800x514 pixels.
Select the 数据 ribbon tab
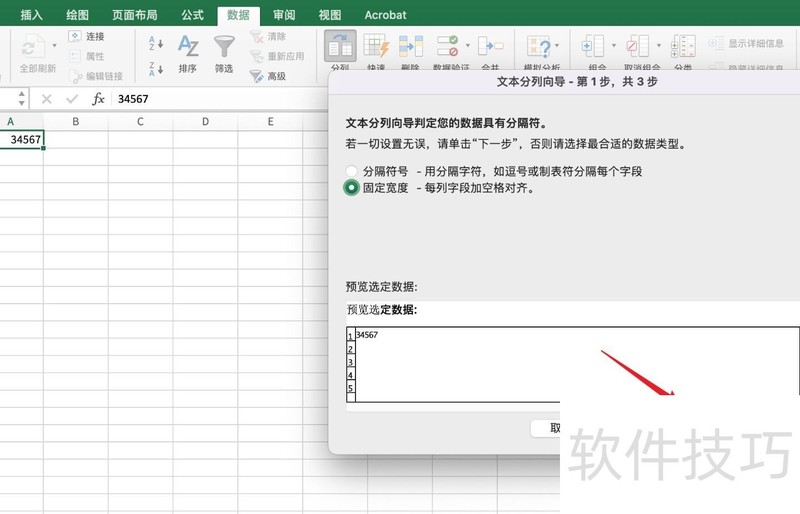tap(238, 15)
